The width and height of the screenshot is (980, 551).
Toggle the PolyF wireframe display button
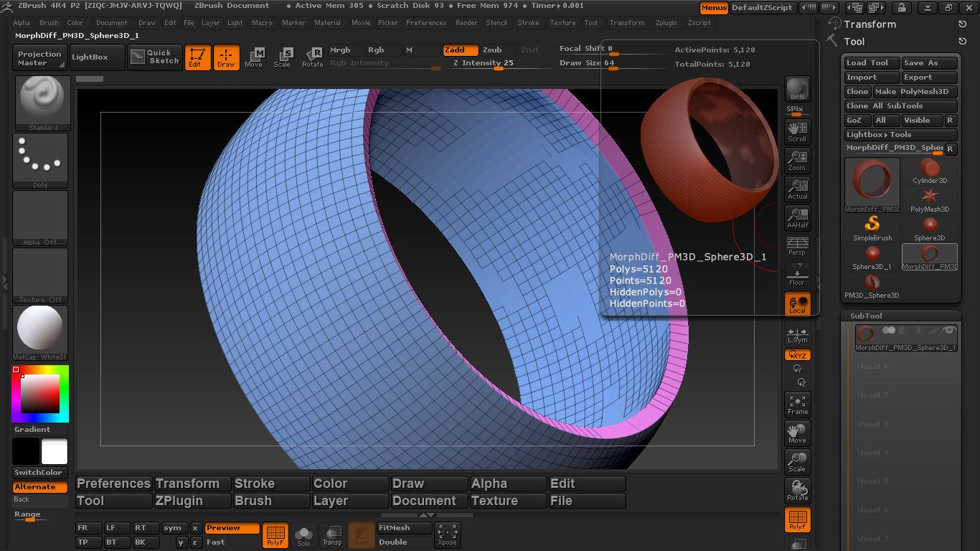coord(797,519)
